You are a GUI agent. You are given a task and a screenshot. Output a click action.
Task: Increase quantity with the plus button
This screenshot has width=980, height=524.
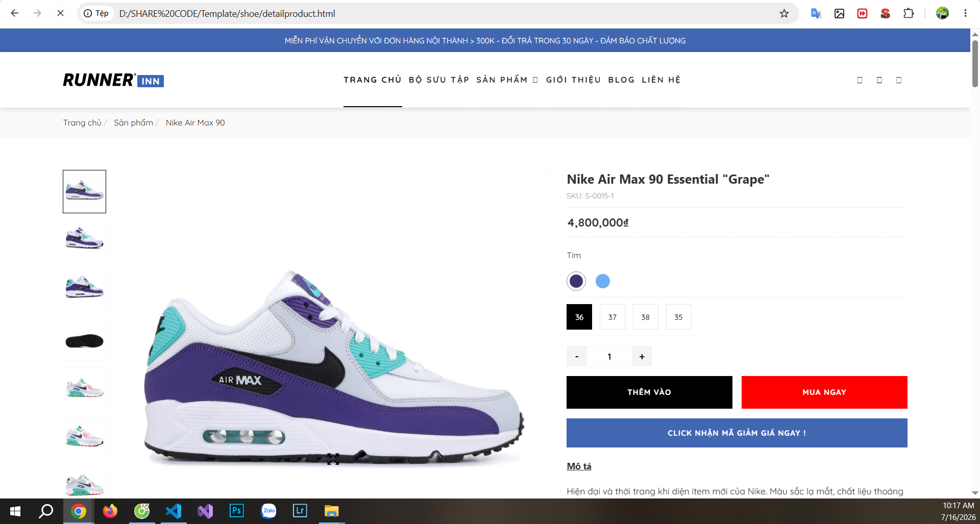pos(642,356)
